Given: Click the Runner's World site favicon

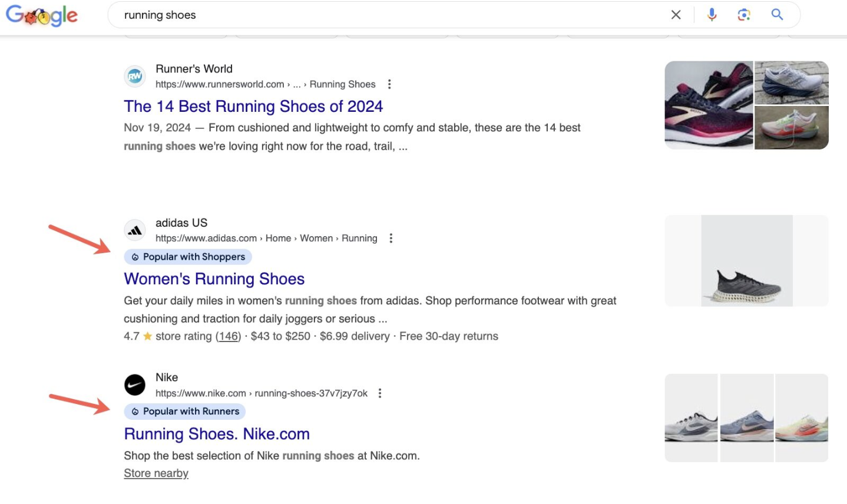Looking at the screenshot, I should pos(134,76).
